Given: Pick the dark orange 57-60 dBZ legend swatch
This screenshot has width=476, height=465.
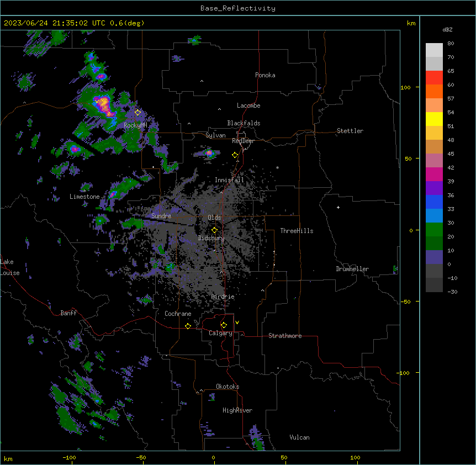Looking at the screenshot, I should (434, 91).
